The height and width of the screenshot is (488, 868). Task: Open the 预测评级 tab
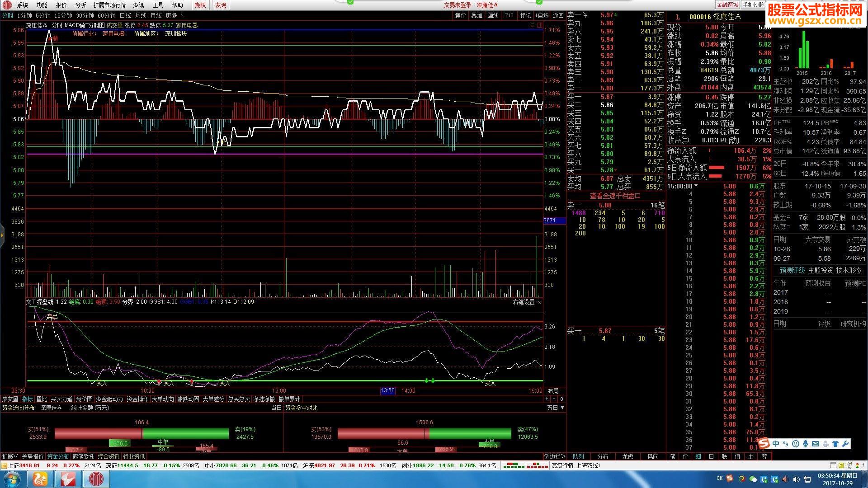[792, 270]
